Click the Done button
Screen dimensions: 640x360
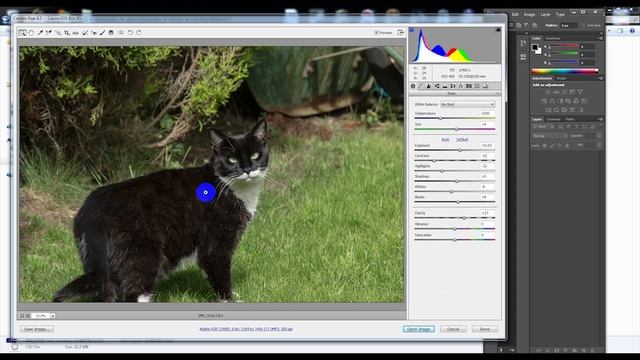[485, 329]
